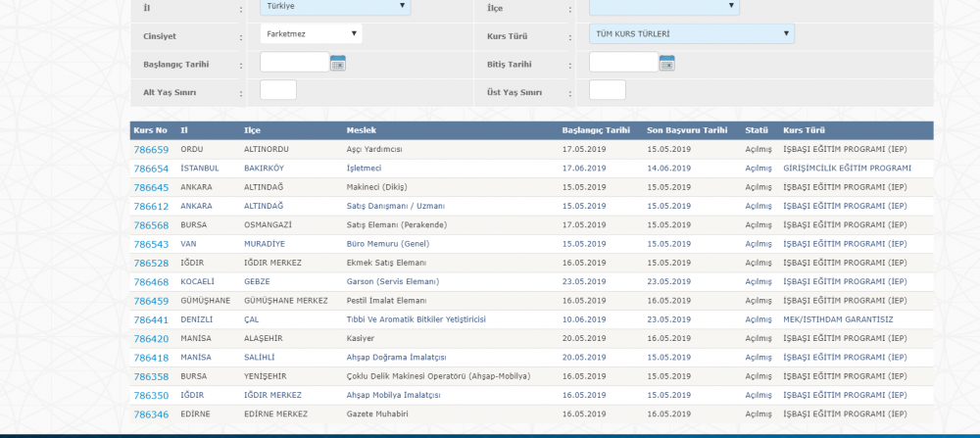The height and width of the screenshot is (438, 980).
Task: Select the Makineci (Dikiş) job cell
Action: pos(377,187)
